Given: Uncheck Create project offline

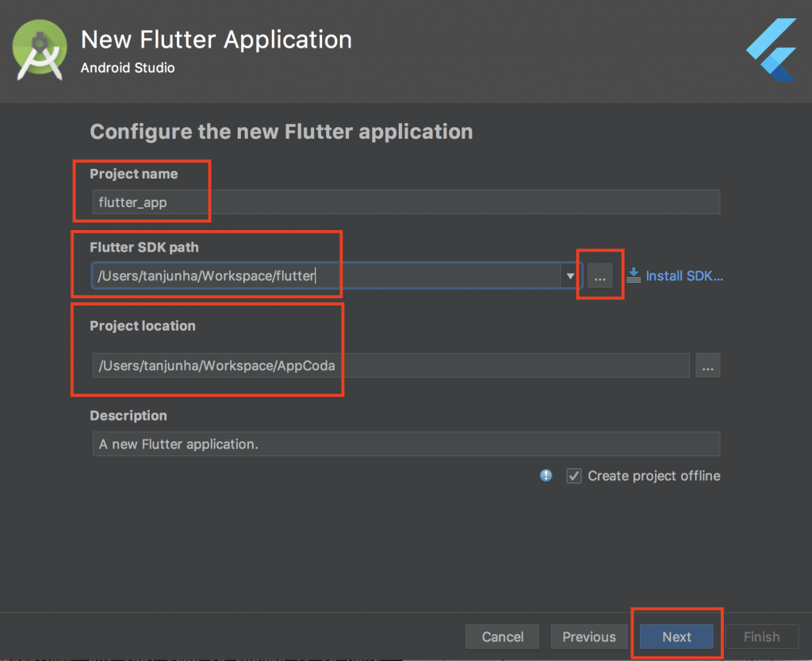Looking at the screenshot, I should (x=573, y=475).
